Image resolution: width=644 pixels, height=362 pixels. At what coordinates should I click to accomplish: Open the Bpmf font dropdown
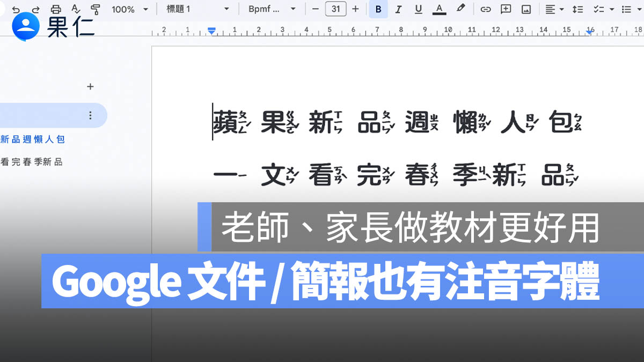[272, 9]
